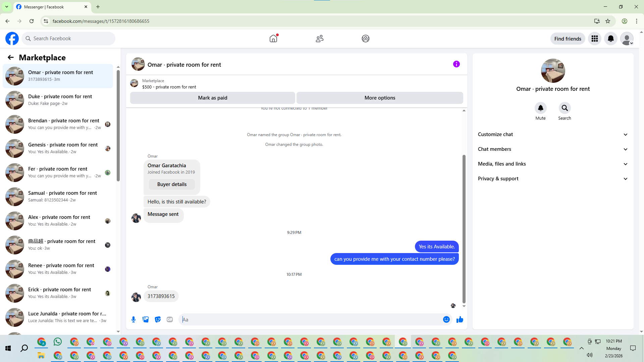Click the Mark as paid button
The height and width of the screenshot is (362, 644).
click(212, 98)
